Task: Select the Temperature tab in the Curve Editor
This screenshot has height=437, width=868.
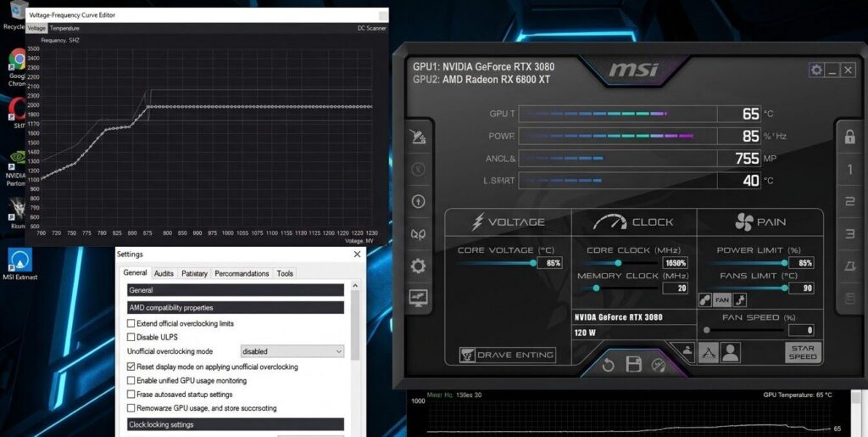Action: 64,28
